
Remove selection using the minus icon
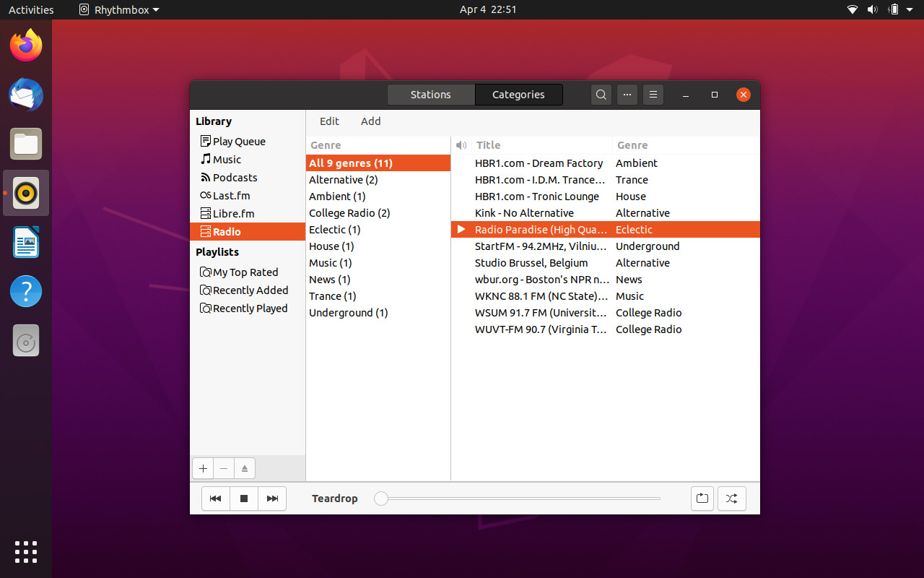[x=224, y=468]
